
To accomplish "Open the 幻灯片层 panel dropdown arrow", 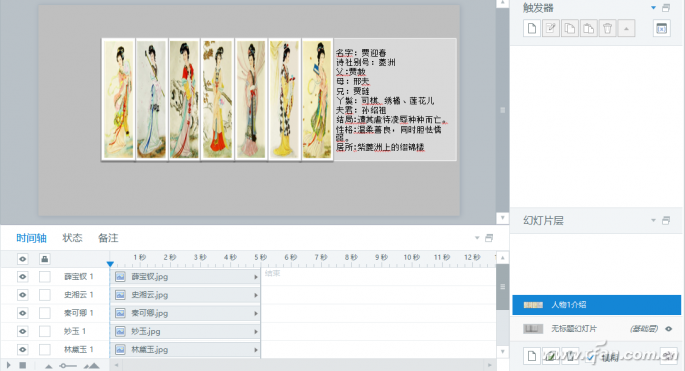I will click(x=654, y=220).
